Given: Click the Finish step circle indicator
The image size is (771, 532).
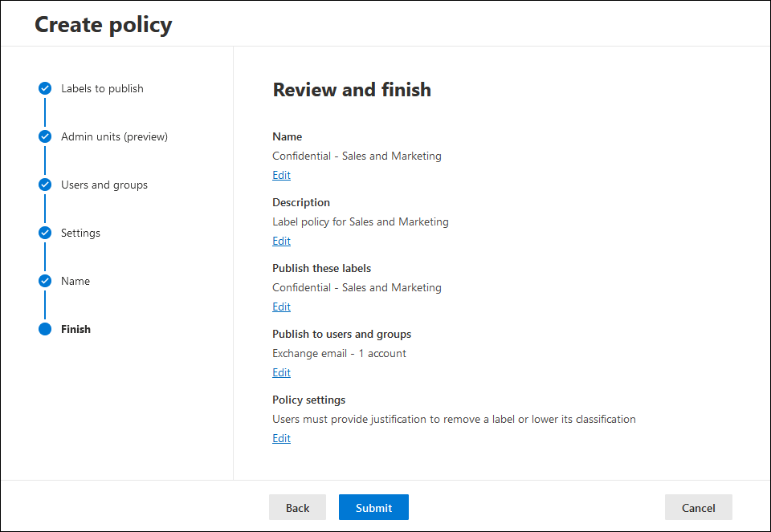Looking at the screenshot, I should click(45, 329).
